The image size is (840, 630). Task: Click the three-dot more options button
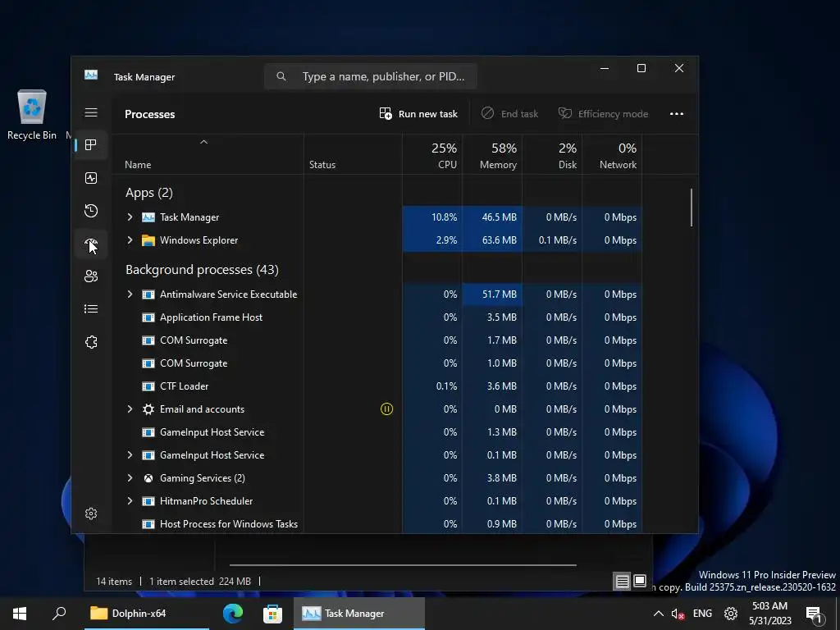677,113
